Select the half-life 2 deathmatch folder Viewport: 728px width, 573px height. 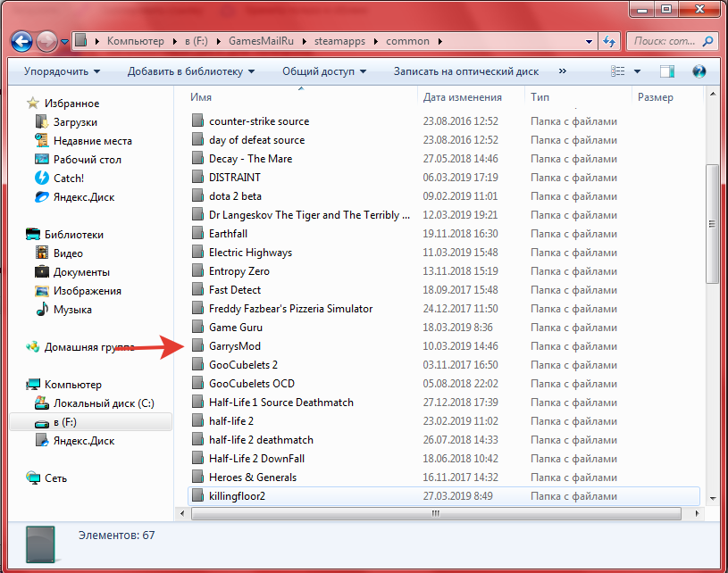pyautogui.click(x=261, y=439)
